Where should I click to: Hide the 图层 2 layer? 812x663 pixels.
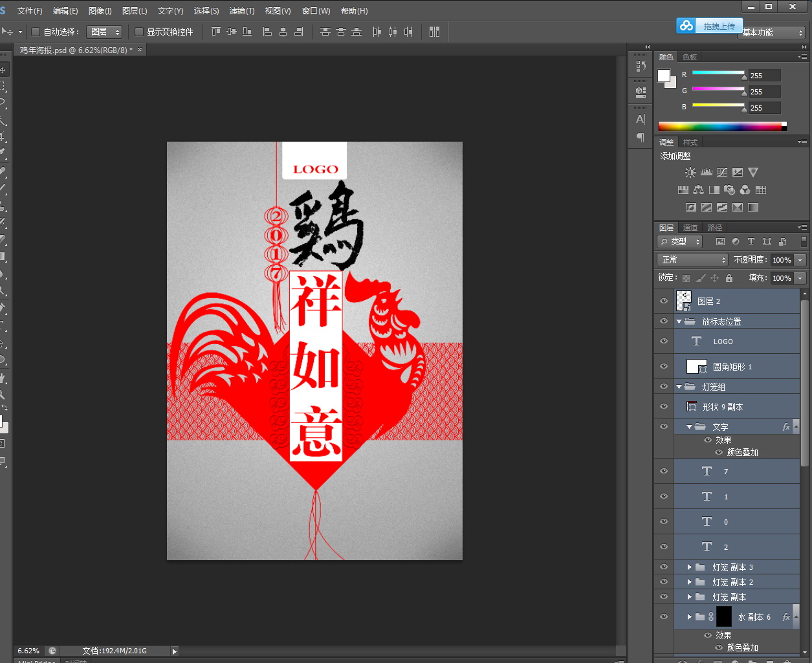[664, 301]
